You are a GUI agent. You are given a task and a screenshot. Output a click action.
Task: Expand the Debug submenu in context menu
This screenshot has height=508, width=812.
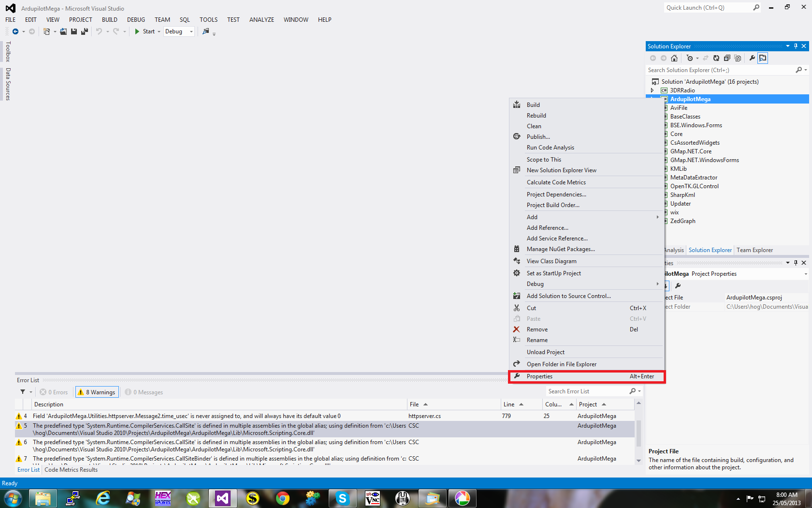pyautogui.click(x=658, y=284)
